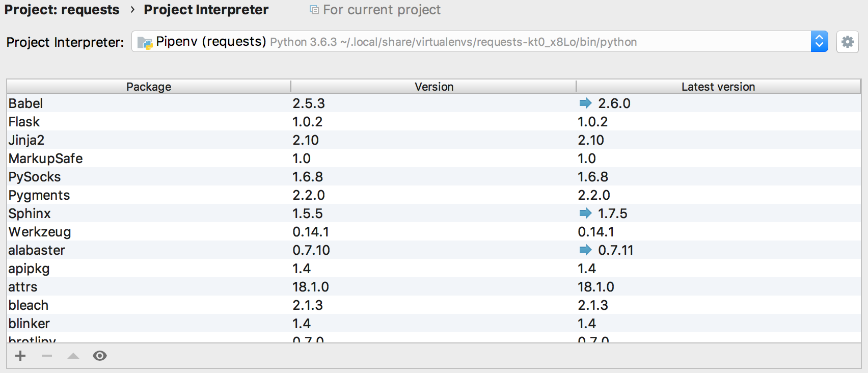Click the minus icon to uninstall package
Screen dimensions: 868x373
tap(47, 356)
